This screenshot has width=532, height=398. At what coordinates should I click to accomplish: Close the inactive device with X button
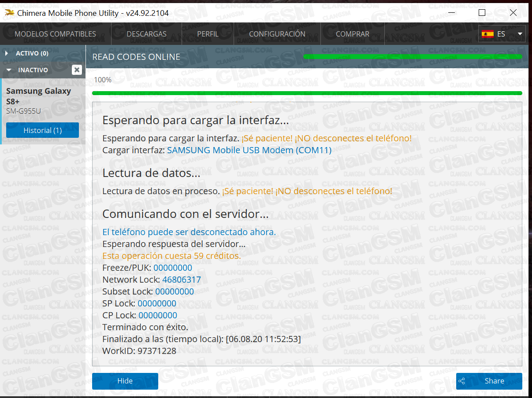(x=77, y=70)
